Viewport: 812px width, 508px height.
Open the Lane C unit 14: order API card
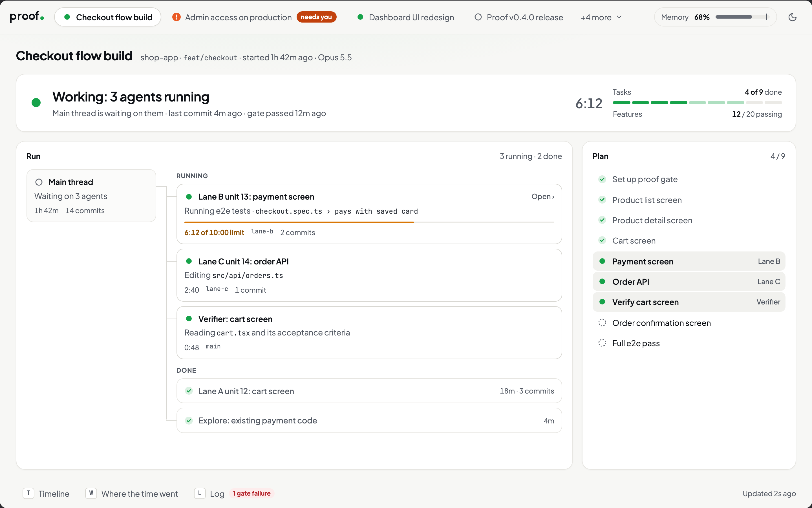click(369, 275)
